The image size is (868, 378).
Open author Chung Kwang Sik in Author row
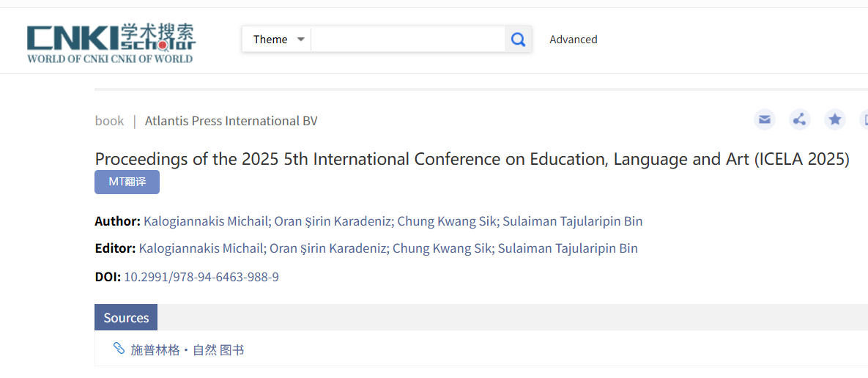pyautogui.click(x=447, y=221)
